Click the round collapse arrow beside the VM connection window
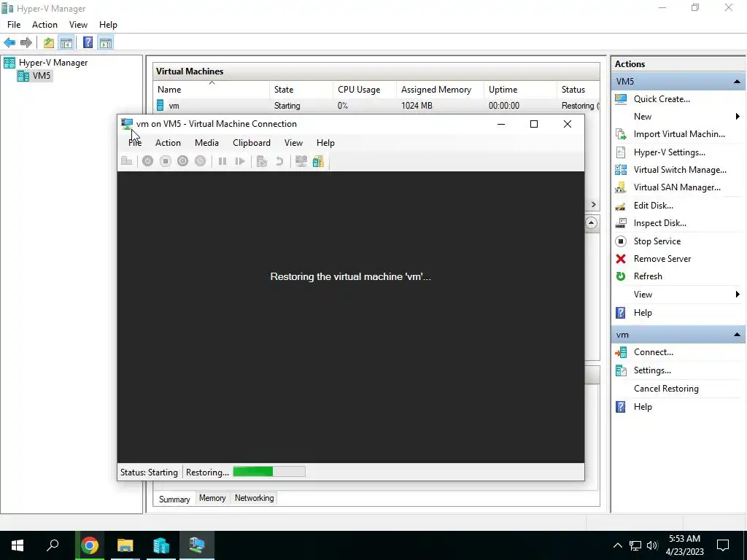 pyautogui.click(x=591, y=223)
